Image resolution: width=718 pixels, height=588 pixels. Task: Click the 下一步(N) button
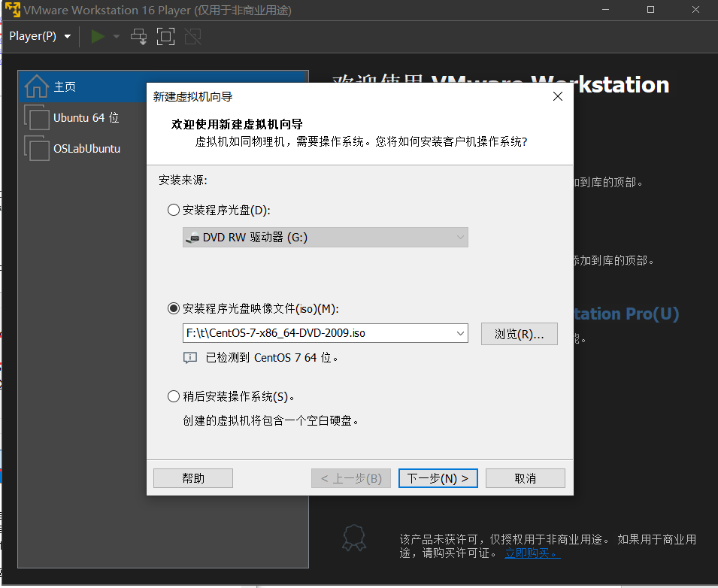pos(438,477)
